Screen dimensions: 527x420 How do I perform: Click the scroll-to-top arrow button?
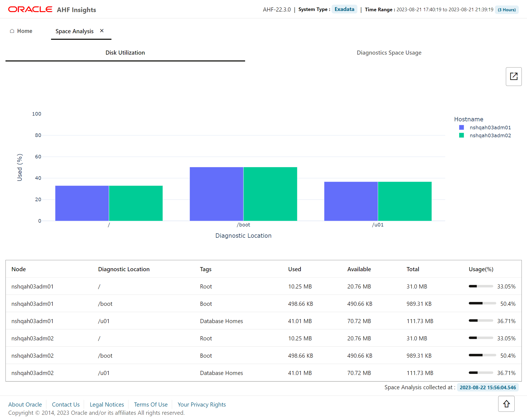506,404
